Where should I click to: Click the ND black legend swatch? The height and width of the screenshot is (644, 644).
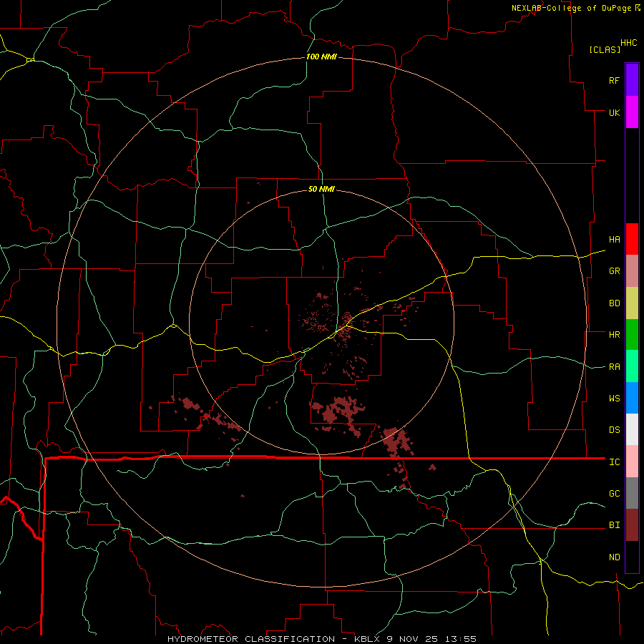(x=632, y=557)
